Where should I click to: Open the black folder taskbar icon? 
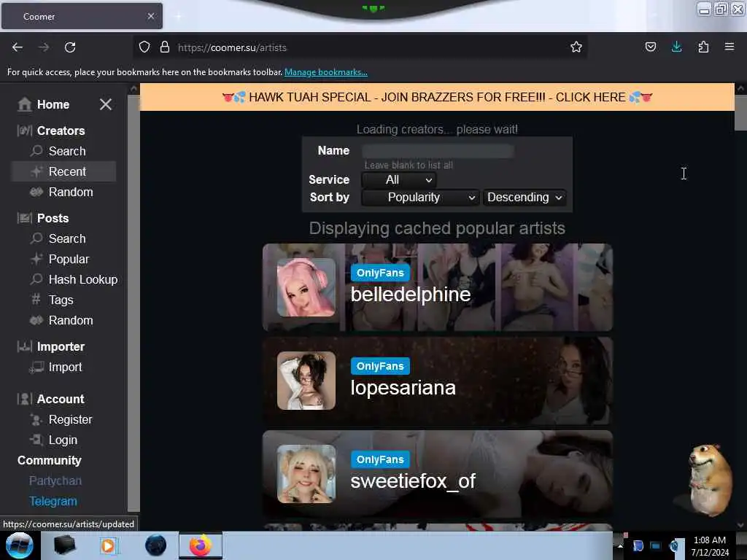pos(65,545)
